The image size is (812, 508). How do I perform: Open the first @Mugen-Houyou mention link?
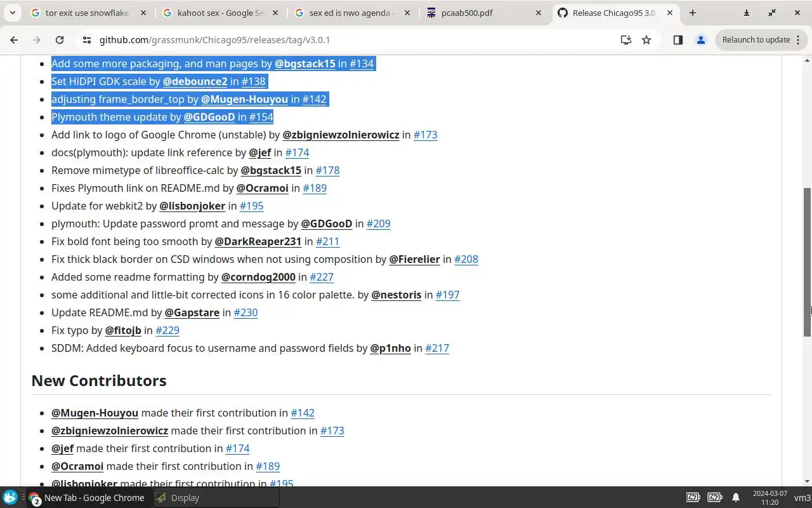tap(244, 99)
